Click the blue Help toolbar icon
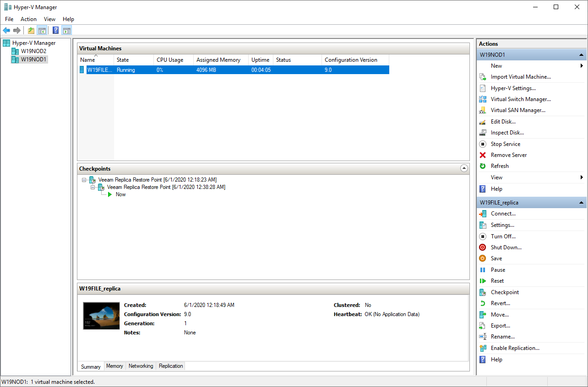The image size is (588, 387). pyautogui.click(x=56, y=31)
